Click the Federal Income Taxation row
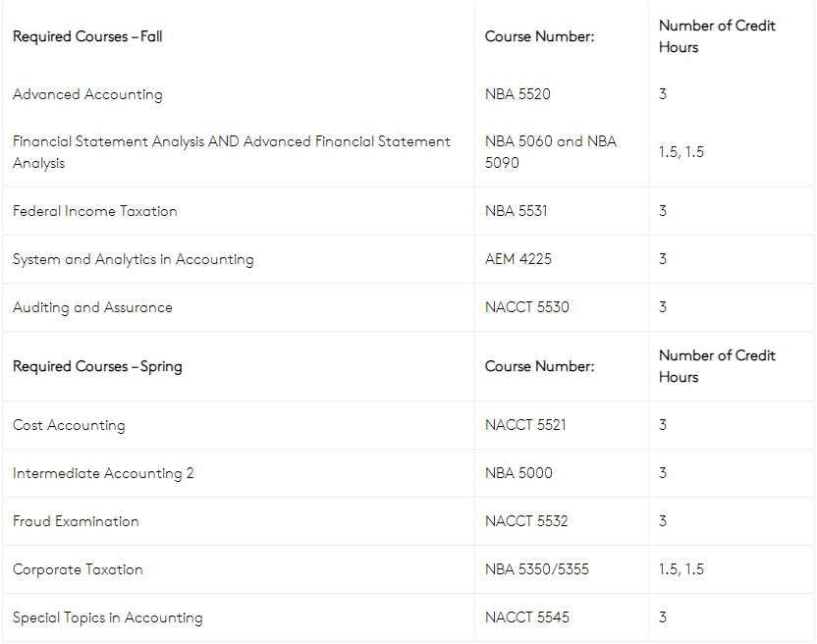Screen dimensions: 817x644 [408, 211]
